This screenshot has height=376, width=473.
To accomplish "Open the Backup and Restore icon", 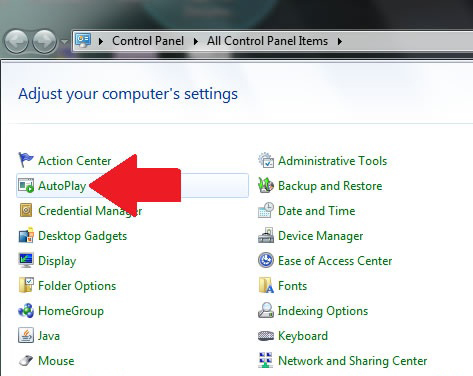I will [266, 185].
